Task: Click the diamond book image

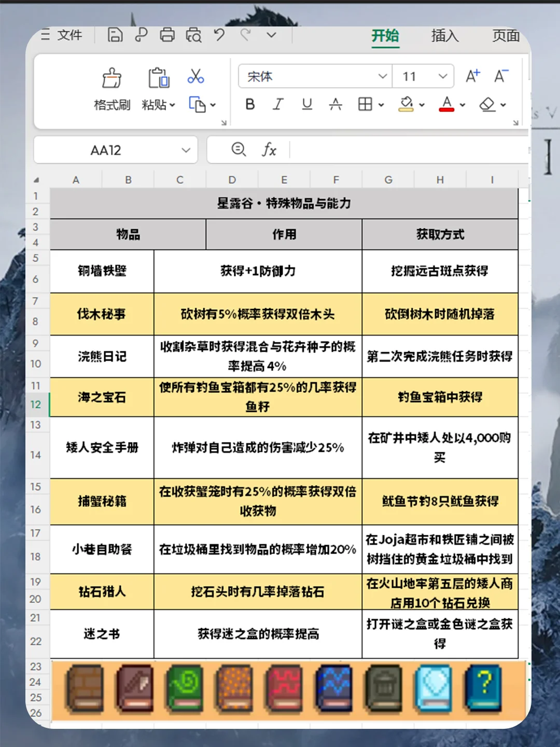Action: coord(433,688)
